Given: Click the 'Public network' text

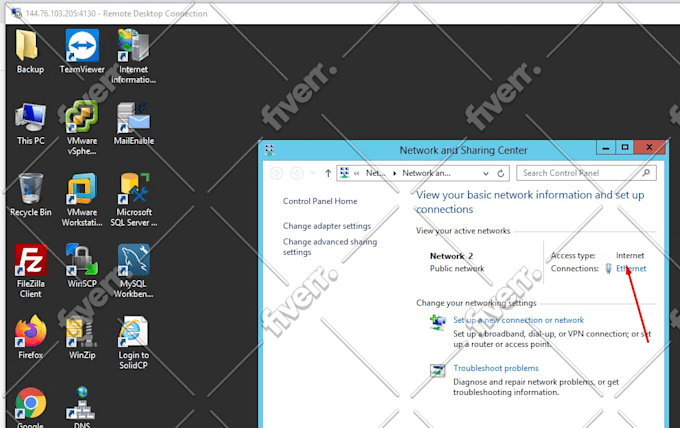Looking at the screenshot, I should tap(457, 268).
